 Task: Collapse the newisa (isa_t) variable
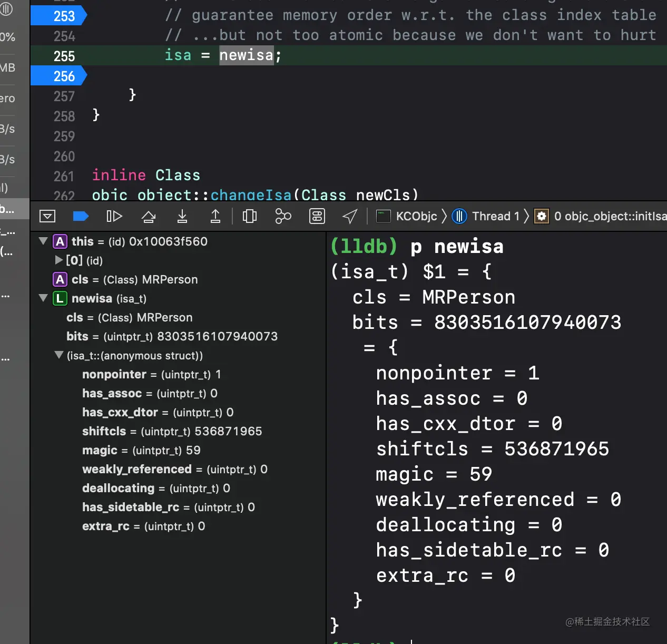[x=43, y=298]
